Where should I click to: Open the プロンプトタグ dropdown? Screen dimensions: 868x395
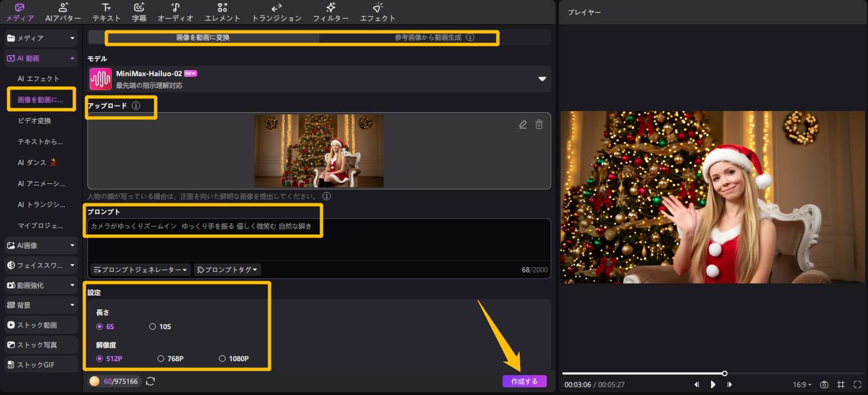(227, 270)
